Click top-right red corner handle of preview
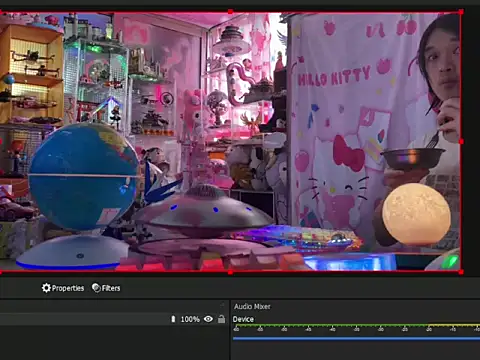The height and width of the screenshot is (360, 480). (x=461, y=12)
